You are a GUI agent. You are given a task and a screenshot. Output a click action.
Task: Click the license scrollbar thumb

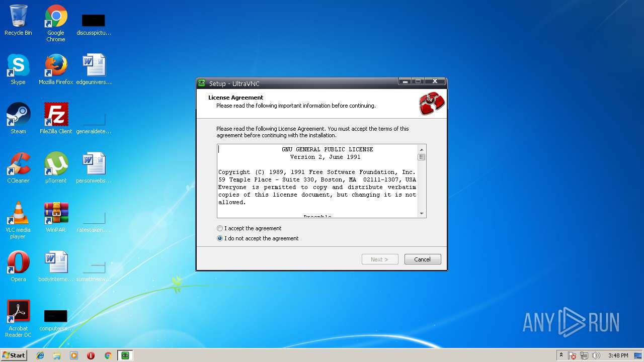click(x=422, y=157)
